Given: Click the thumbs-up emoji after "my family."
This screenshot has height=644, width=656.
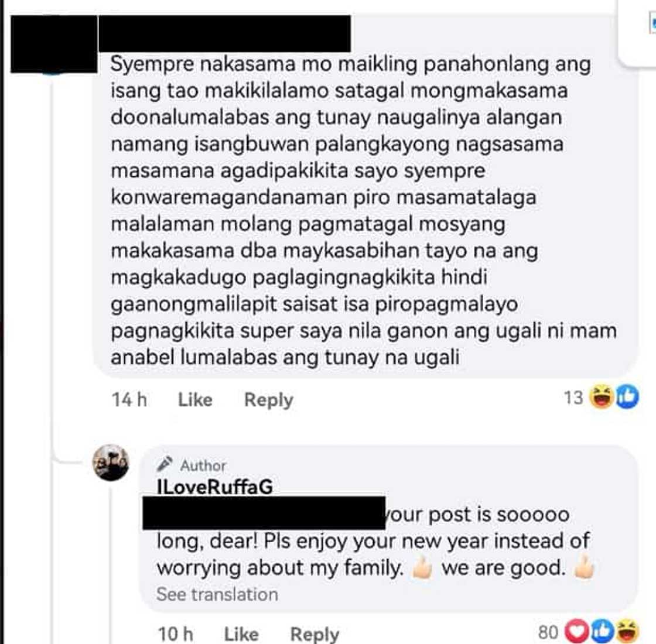Looking at the screenshot, I should pyautogui.click(x=422, y=568).
